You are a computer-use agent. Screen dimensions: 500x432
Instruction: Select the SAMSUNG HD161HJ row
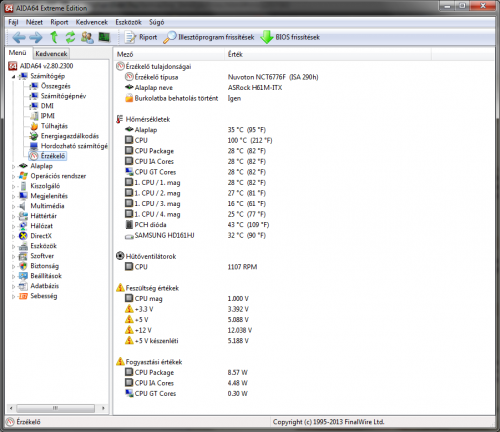pos(195,235)
